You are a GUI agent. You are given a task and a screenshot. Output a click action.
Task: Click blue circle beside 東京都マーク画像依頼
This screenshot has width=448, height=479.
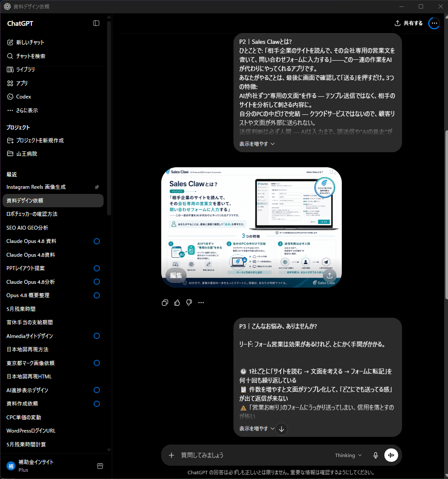pyautogui.click(x=97, y=363)
